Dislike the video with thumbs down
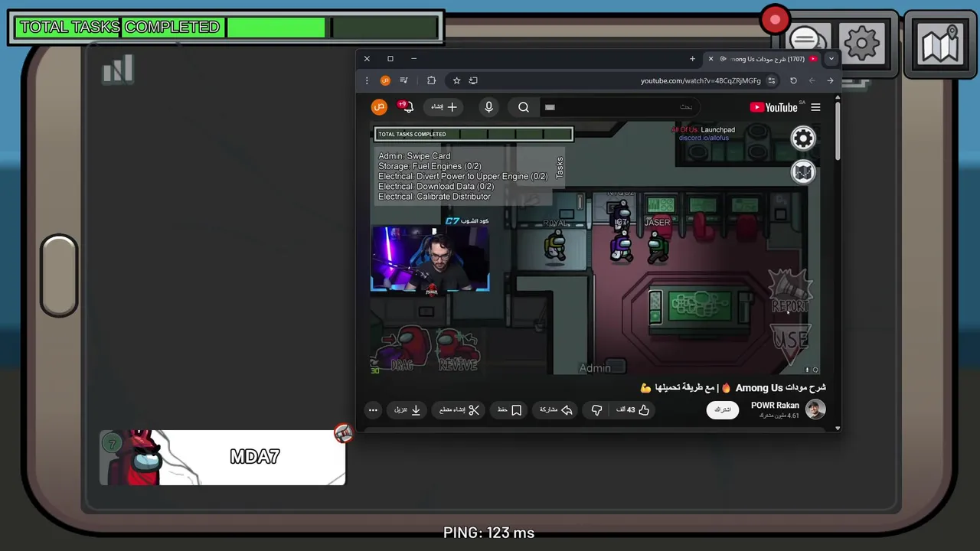This screenshot has height=551, width=980. pos(596,410)
